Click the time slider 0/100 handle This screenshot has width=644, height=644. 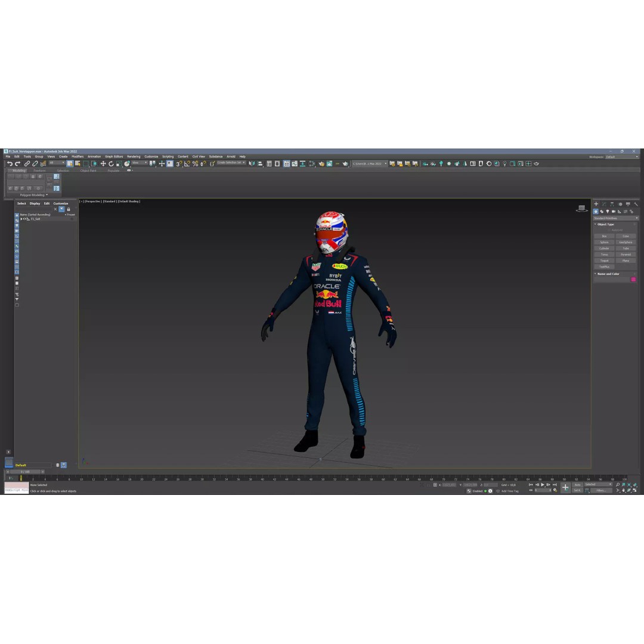coord(26,472)
